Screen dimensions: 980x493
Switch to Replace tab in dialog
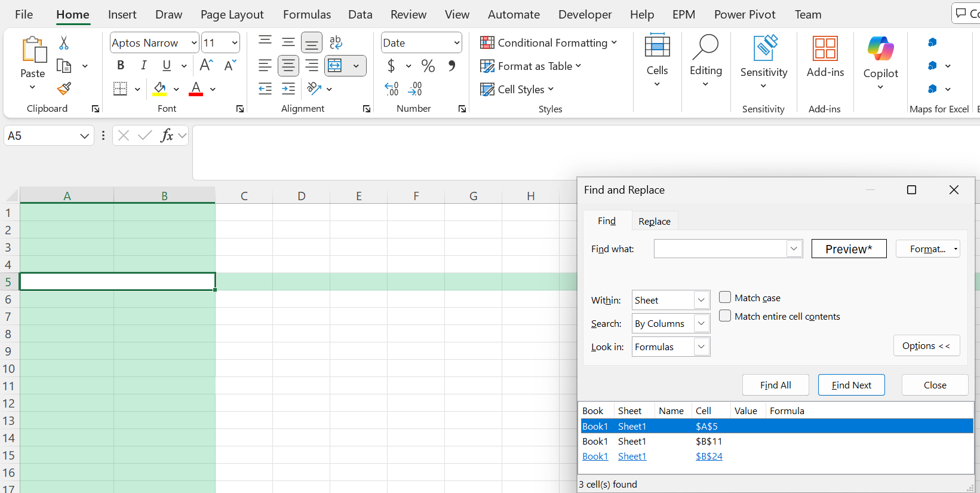tap(655, 221)
